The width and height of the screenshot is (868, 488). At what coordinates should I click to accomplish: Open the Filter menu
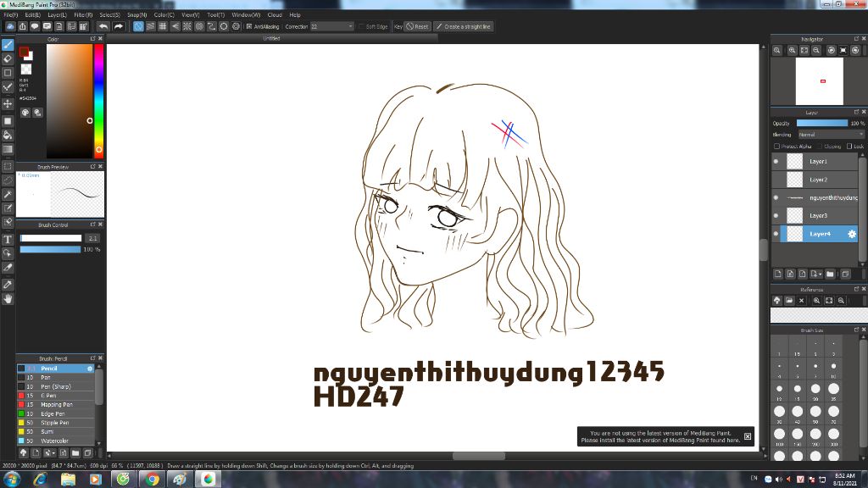(83, 15)
